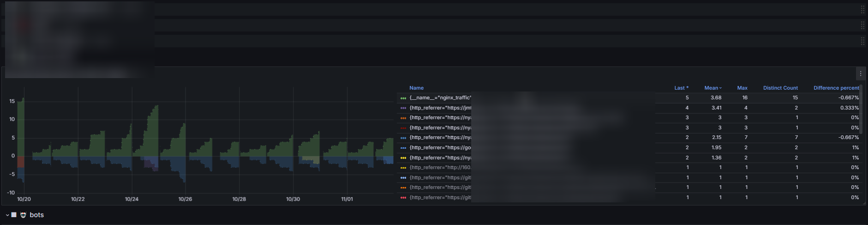Click the purple series icon for the jmt referrer
This screenshot has height=225, width=868.
[403, 108]
